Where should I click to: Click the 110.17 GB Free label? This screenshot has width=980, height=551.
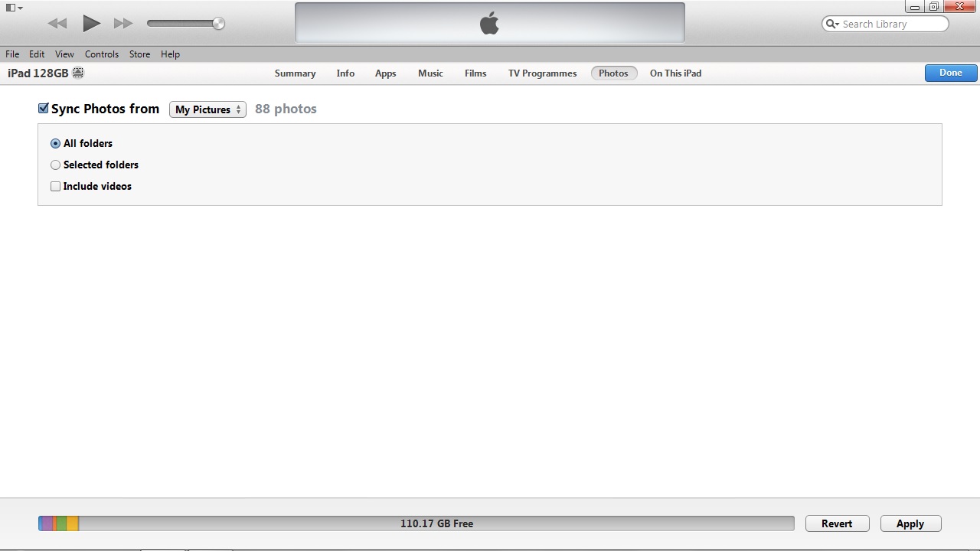point(436,523)
